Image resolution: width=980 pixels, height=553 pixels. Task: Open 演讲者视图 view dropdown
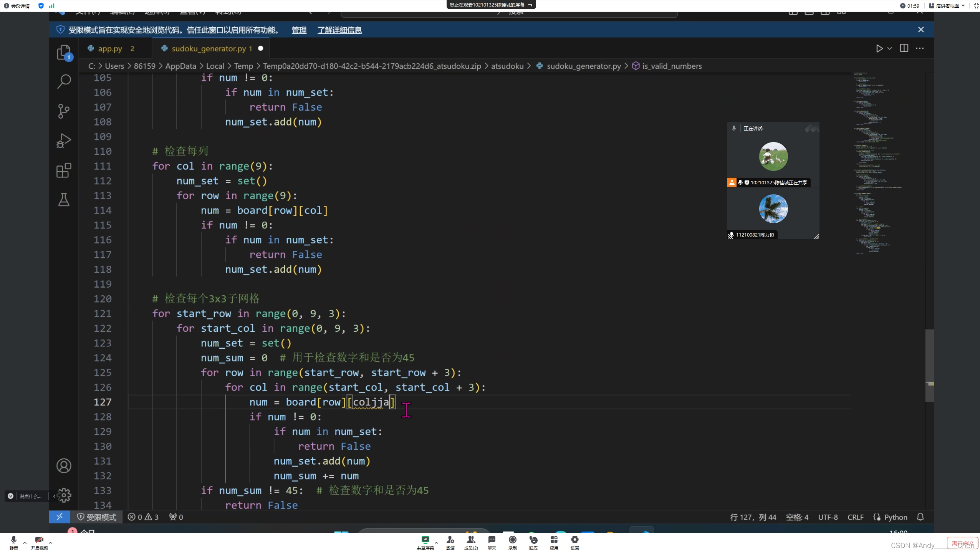click(x=947, y=6)
